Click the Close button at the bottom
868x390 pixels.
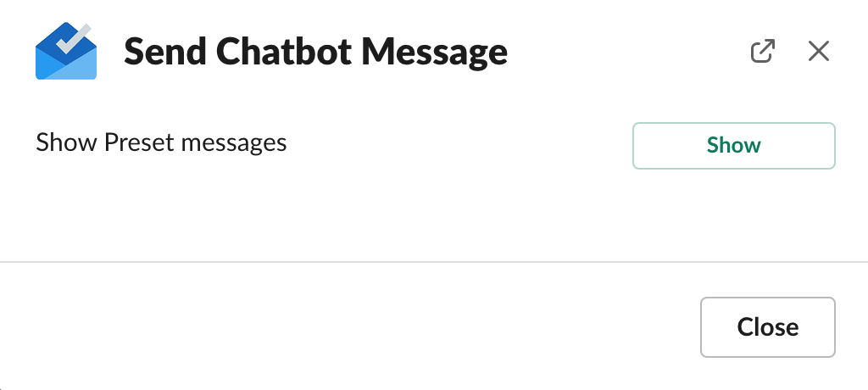(x=767, y=327)
